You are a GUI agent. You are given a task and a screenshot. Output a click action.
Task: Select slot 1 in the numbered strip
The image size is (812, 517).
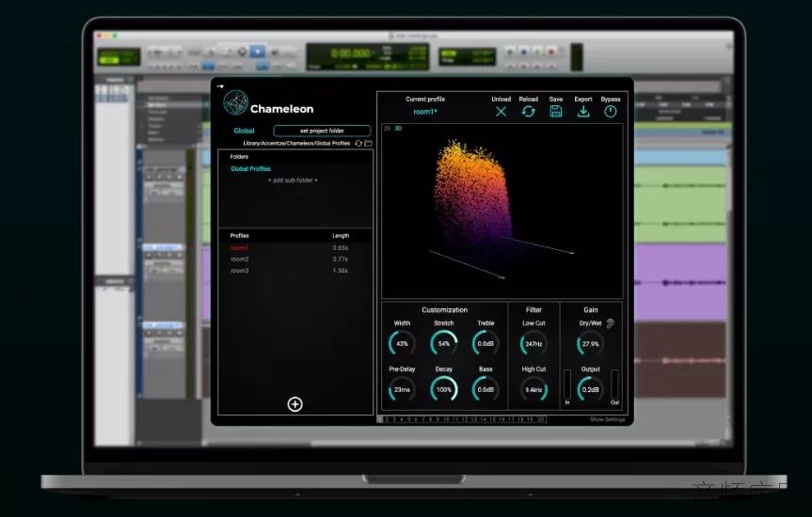380,419
